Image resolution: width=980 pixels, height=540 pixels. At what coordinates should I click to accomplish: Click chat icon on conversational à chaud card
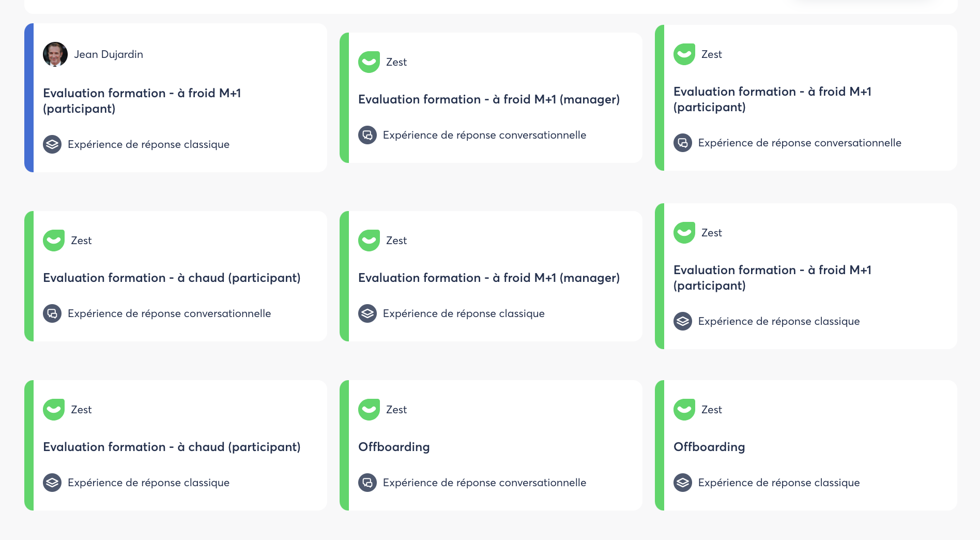pos(52,313)
